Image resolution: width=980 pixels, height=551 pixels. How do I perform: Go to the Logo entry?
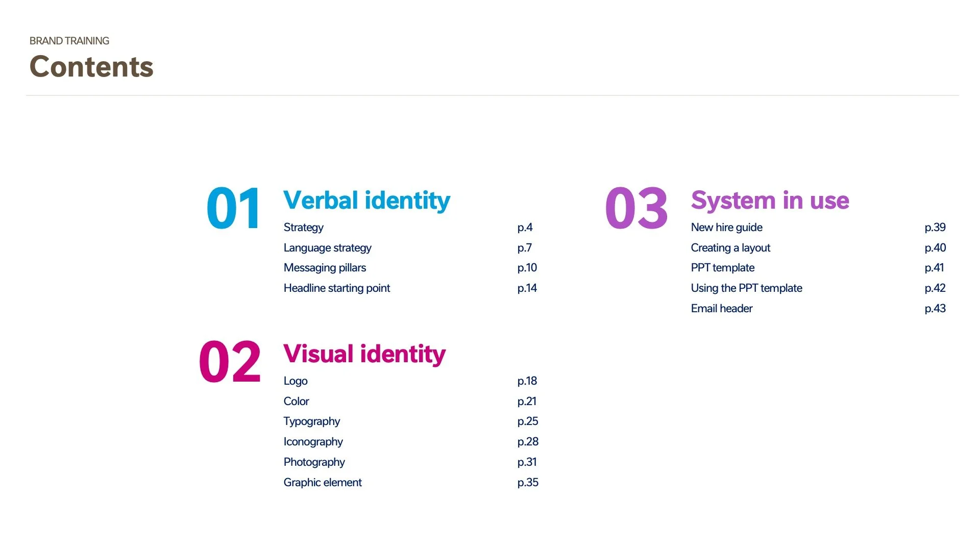pos(296,381)
